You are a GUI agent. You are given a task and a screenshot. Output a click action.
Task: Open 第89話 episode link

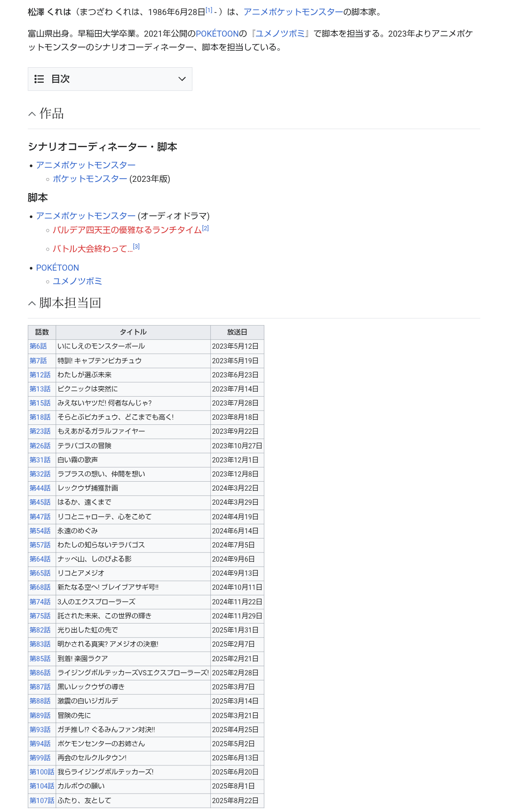pos(40,716)
